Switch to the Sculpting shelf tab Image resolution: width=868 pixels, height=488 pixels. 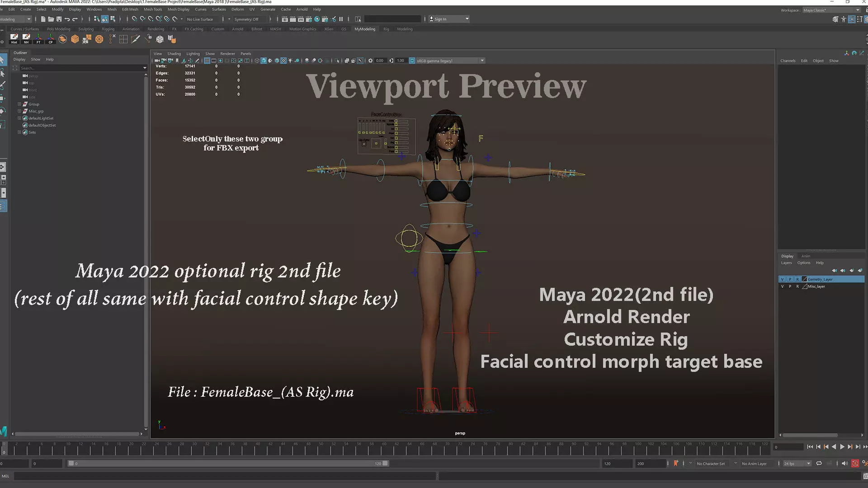point(85,29)
